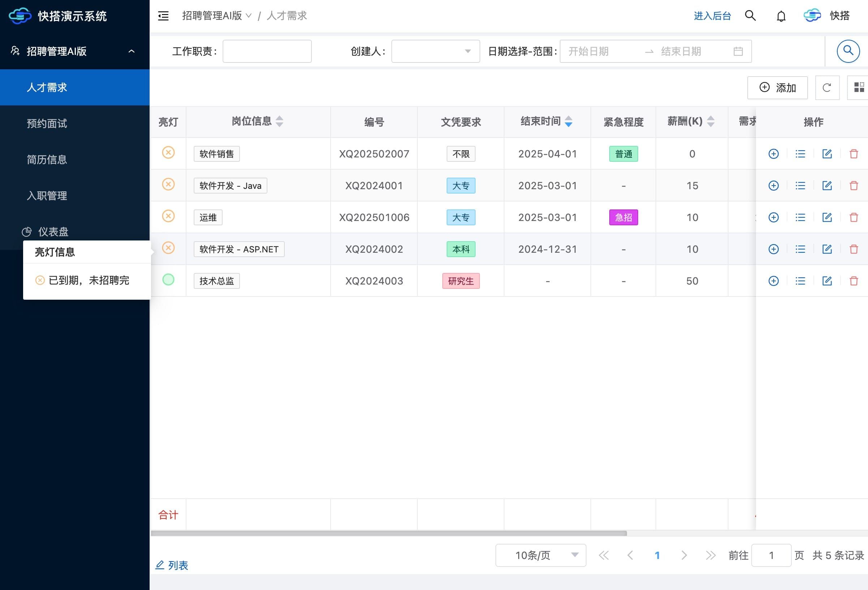The image size is (868, 590).
Task: Click plus-circle action in 运维 row
Action: [774, 217]
